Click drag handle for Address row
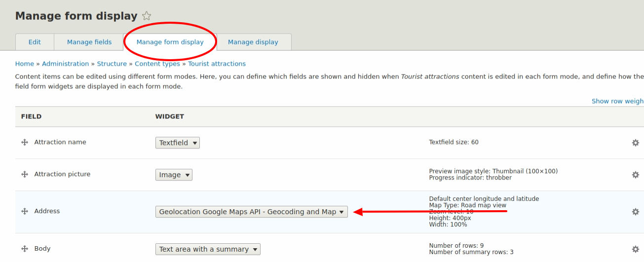The height and width of the screenshot is (262, 644). point(25,211)
